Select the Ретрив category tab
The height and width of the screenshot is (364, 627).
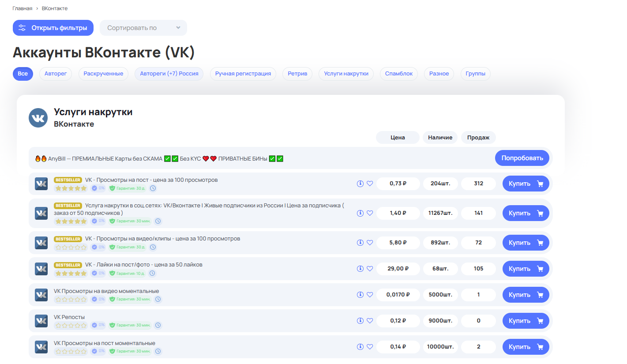pos(297,74)
